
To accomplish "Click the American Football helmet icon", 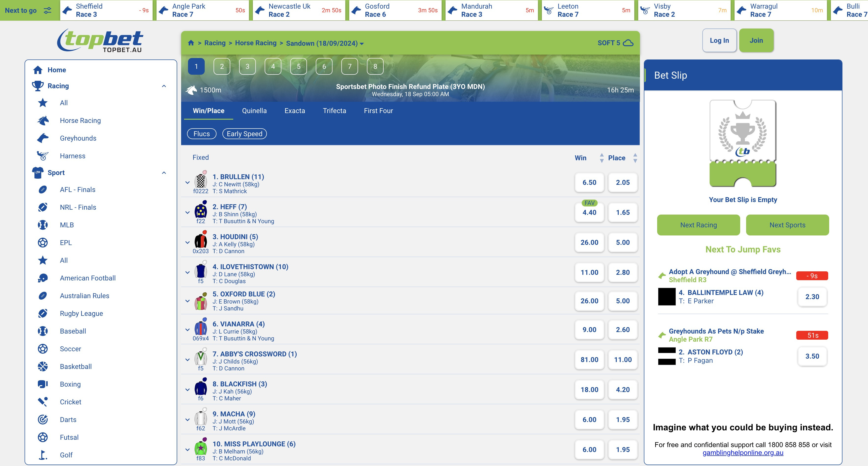I will pos(43,278).
